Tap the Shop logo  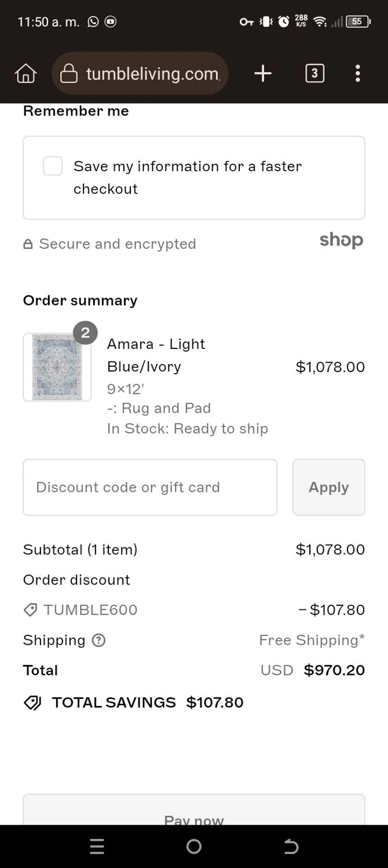tap(342, 240)
